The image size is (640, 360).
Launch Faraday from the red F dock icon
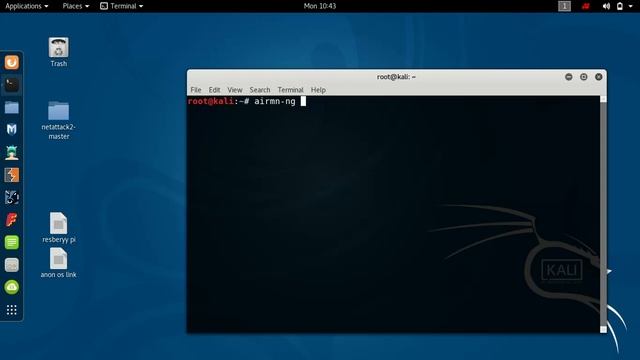tap(12, 220)
